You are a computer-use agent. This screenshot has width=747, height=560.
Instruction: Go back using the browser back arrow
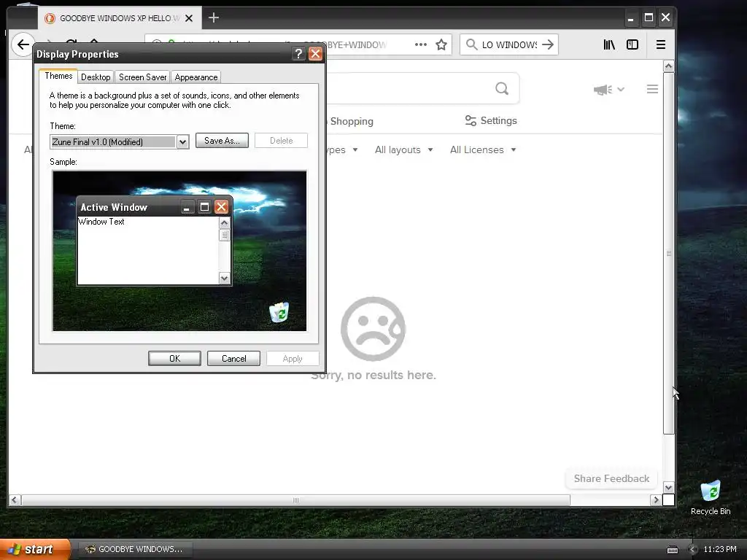point(23,44)
